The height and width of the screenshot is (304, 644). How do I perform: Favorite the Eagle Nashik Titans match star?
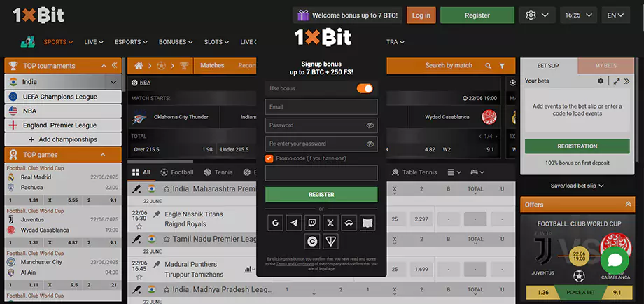[139, 226]
